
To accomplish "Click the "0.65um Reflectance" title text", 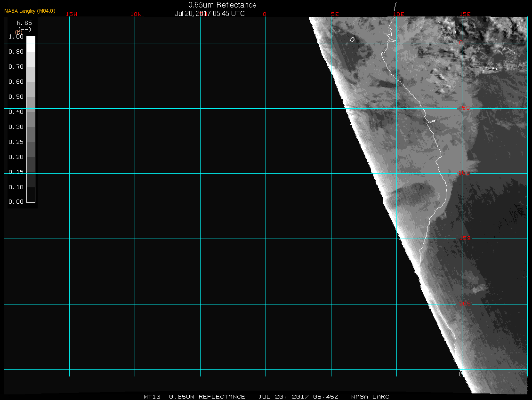I will click(x=222, y=5).
